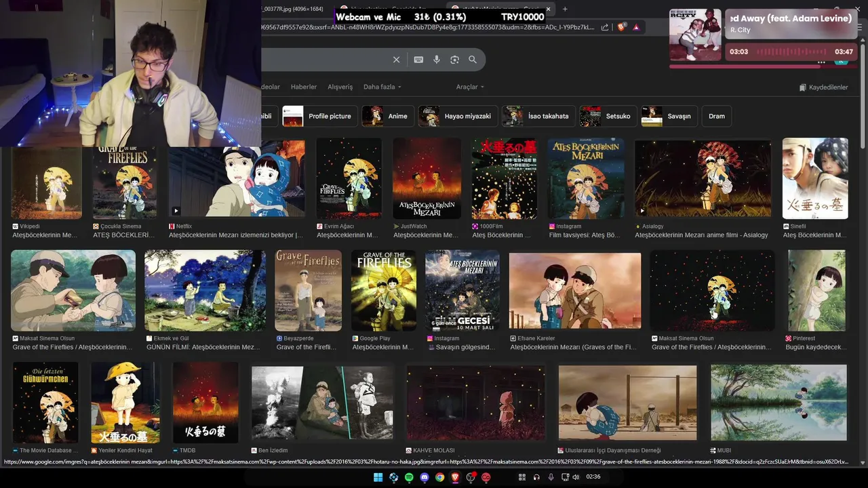Filter by the Dram chip
Screen dimensions: 868x488
point(717,116)
